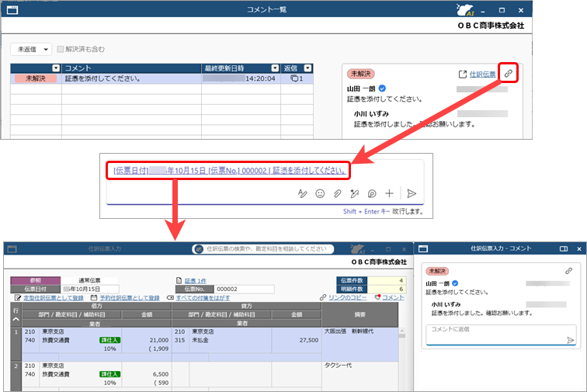Screen dimensions: 587x392
Task: Click the 伝票No. field 000002
Action: click(x=244, y=289)
